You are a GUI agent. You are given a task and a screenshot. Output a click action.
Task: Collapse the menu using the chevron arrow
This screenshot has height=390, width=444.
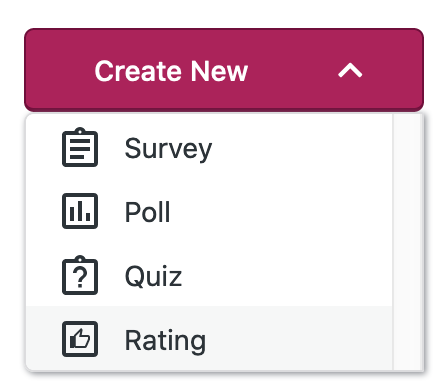(x=350, y=71)
